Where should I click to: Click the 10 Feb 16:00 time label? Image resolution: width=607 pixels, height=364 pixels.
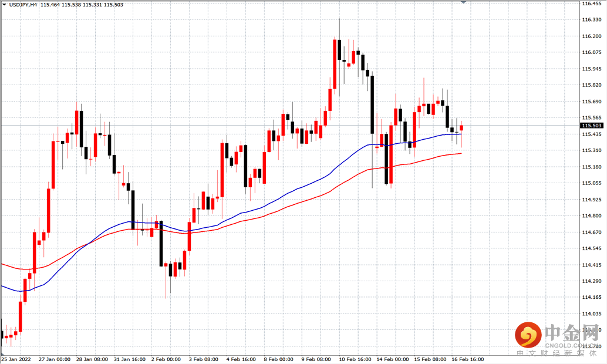355,359
